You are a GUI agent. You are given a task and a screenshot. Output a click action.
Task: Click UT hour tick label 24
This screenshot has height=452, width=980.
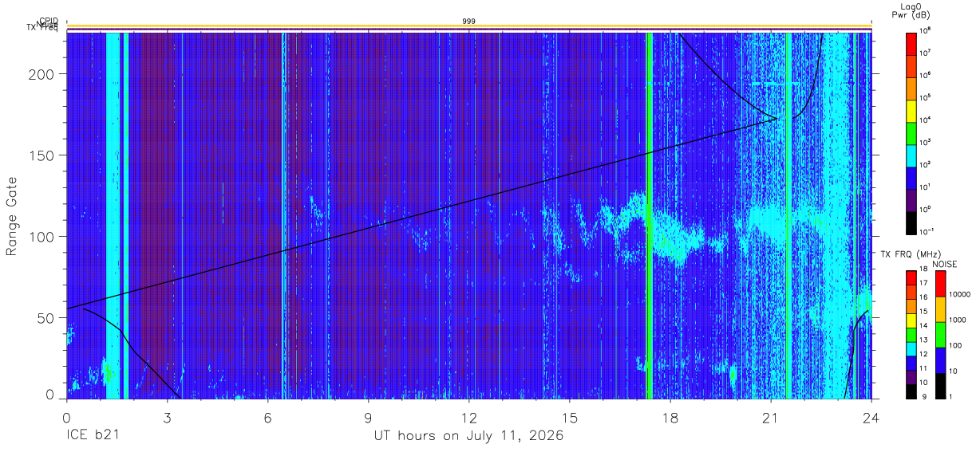(871, 417)
